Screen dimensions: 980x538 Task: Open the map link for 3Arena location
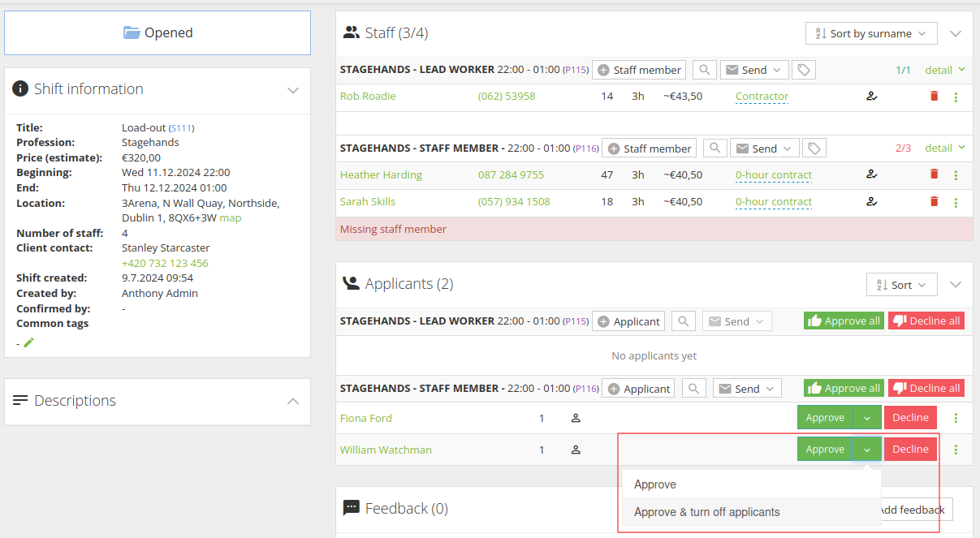click(231, 217)
